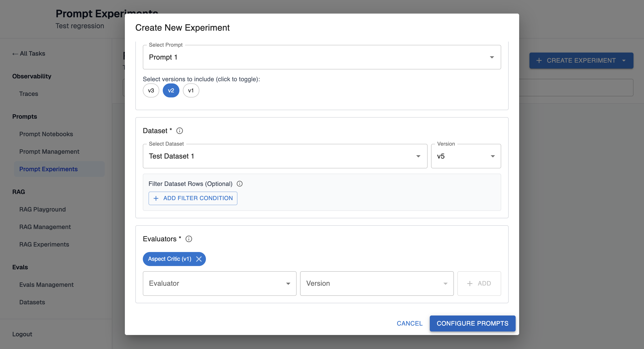This screenshot has width=644, height=349.
Task: Click the Filter Dataset Rows info icon
Action: tap(239, 184)
